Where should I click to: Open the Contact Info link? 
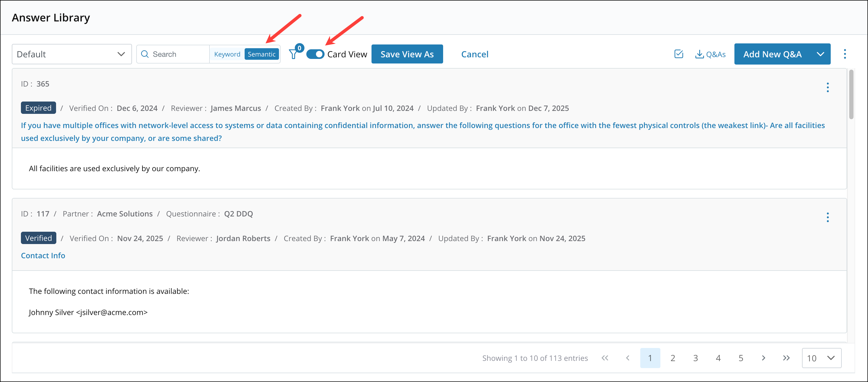click(43, 256)
